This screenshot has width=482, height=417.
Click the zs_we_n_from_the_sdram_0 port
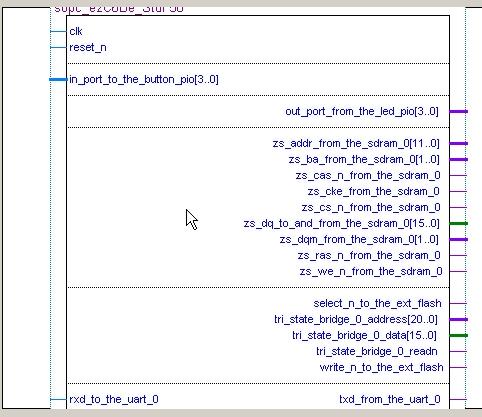(371, 271)
